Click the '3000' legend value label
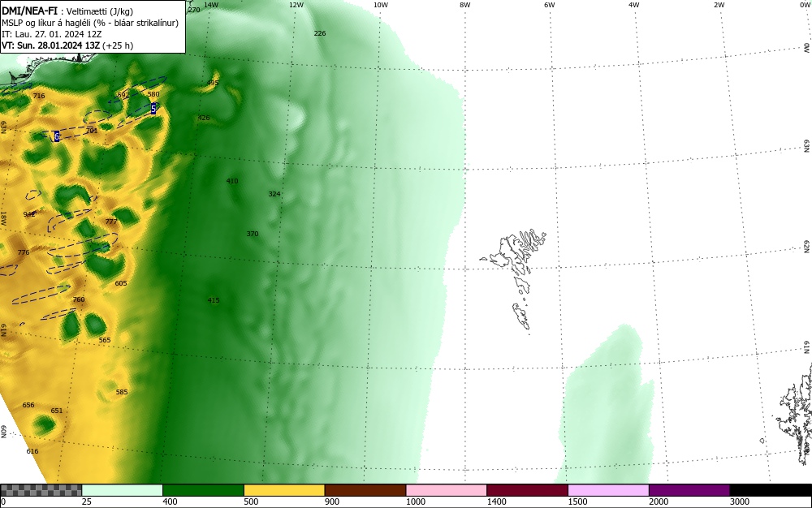The width and height of the screenshot is (812, 508). tap(740, 502)
